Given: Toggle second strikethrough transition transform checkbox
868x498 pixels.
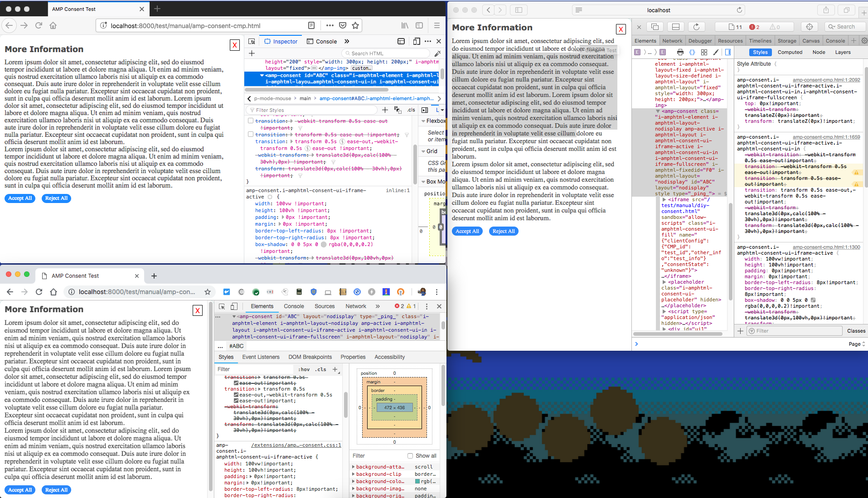Looking at the screenshot, I should (251, 135).
